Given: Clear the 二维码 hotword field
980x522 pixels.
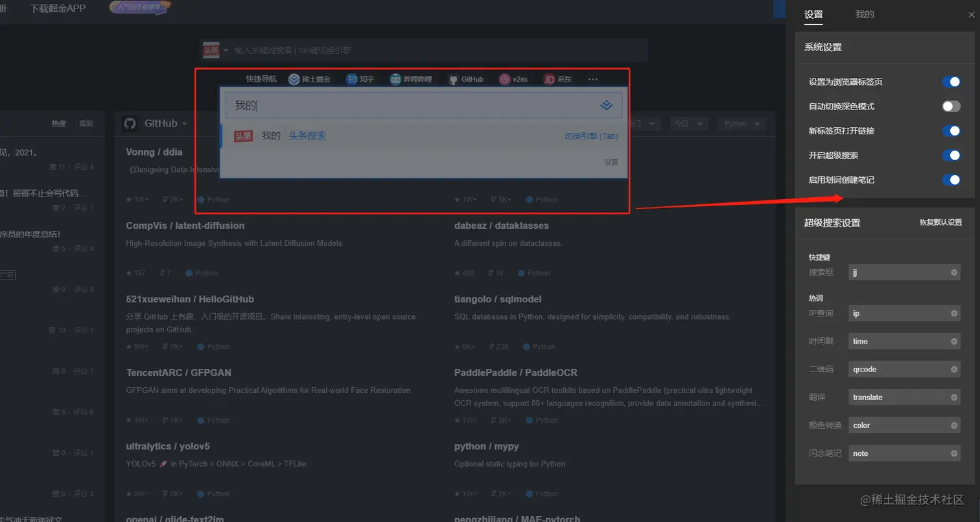Looking at the screenshot, I should 954,369.
